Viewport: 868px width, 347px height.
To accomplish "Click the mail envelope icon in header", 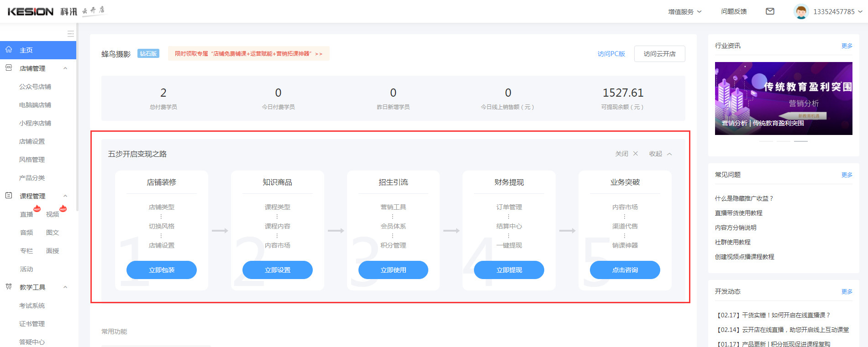I will [x=770, y=11].
